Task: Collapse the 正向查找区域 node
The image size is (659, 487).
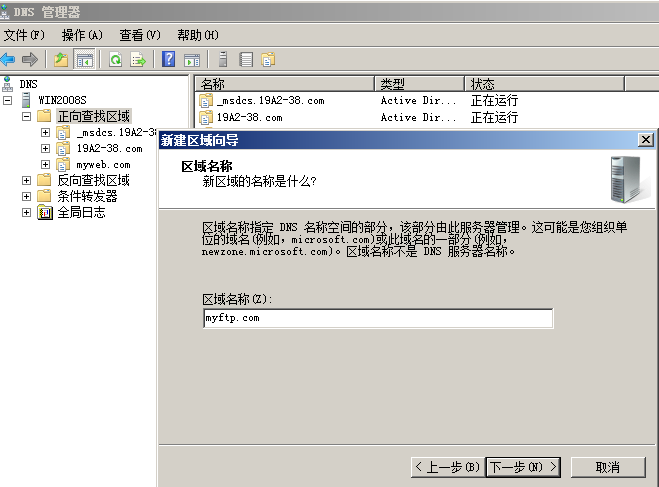Action: click(x=26, y=116)
